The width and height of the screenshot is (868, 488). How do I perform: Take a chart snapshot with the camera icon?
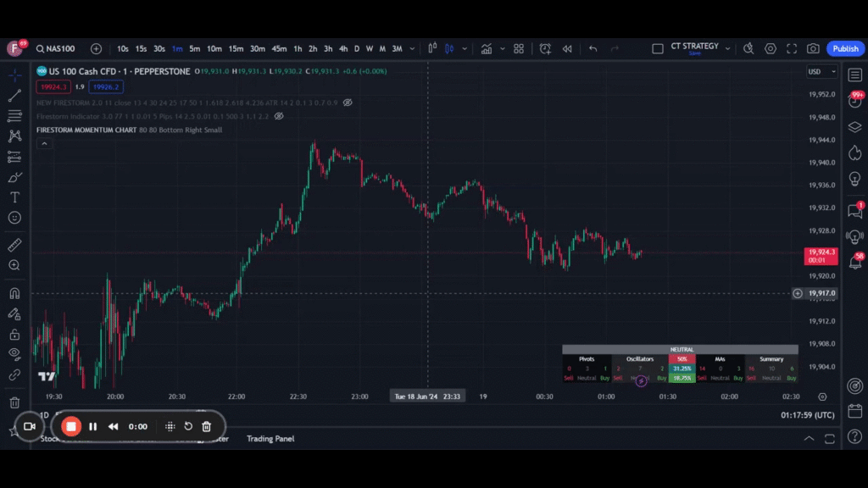click(813, 48)
